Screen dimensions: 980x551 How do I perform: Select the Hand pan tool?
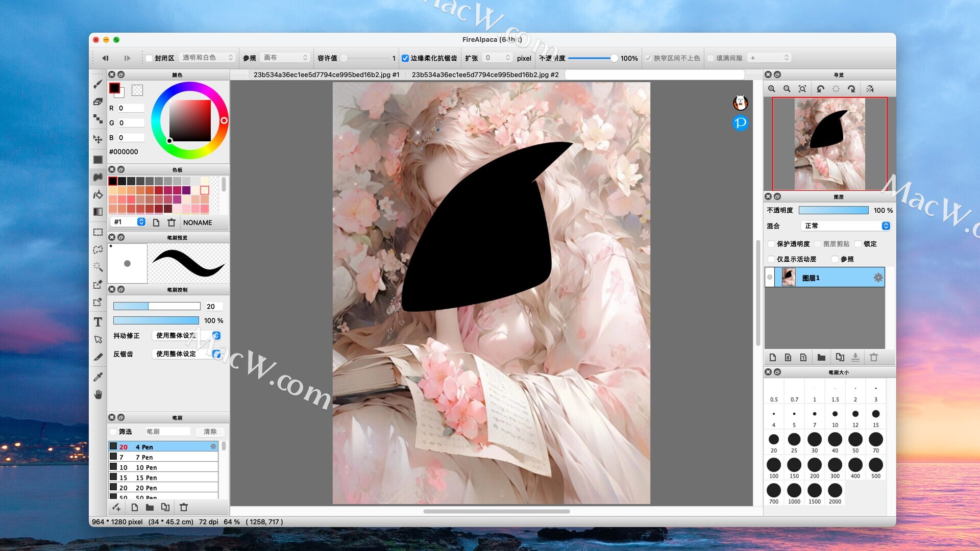[x=98, y=394]
